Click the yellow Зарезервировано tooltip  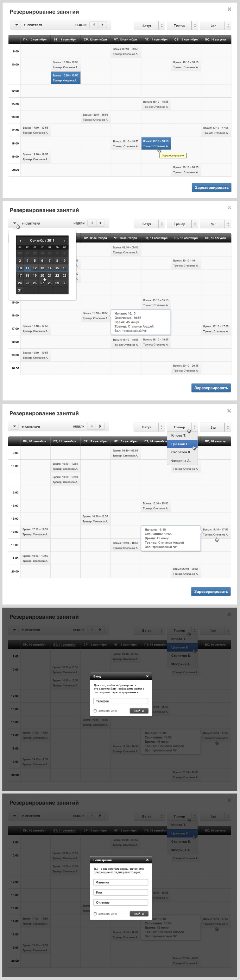coord(173,155)
